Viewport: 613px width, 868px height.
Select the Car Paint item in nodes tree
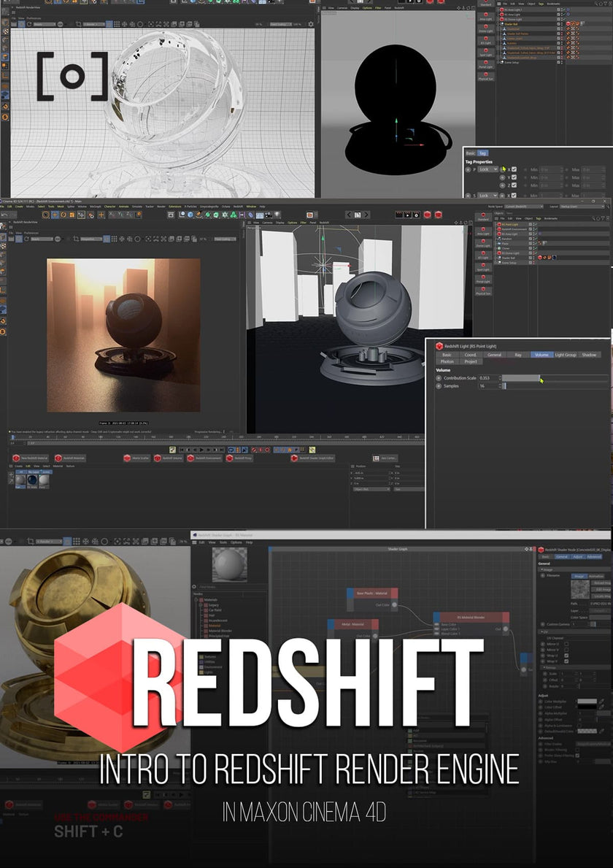(215, 610)
